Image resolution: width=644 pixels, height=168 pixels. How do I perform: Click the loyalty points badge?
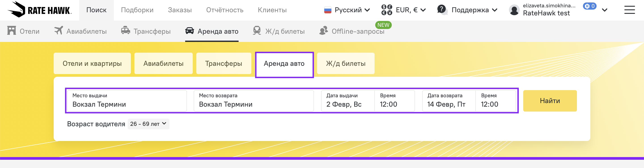tap(589, 6)
